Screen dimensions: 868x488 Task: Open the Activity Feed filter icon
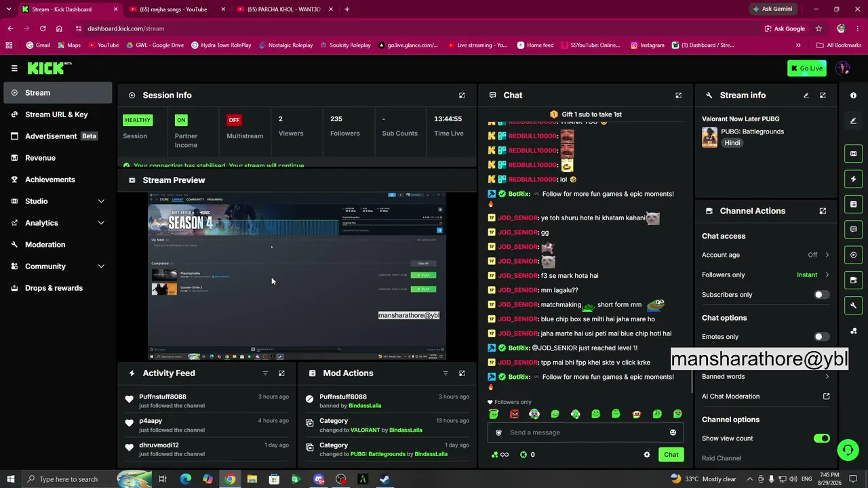pyautogui.click(x=265, y=373)
